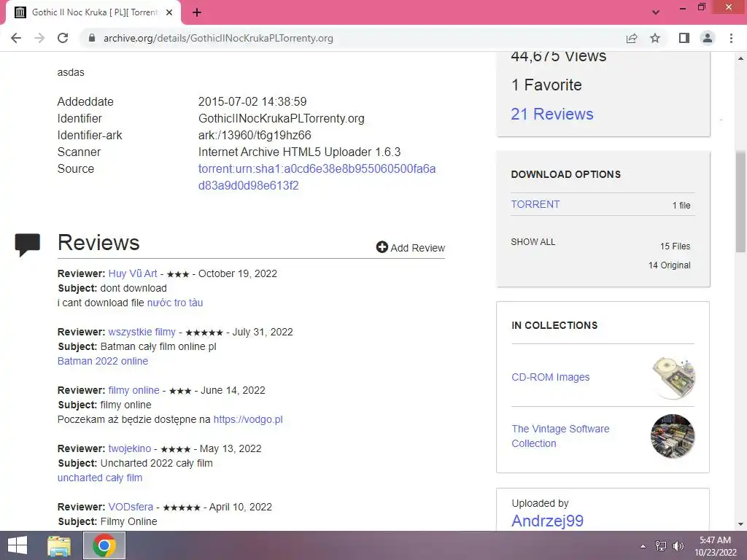Open the Windows Start menu
The image size is (747, 560).
click(18, 545)
